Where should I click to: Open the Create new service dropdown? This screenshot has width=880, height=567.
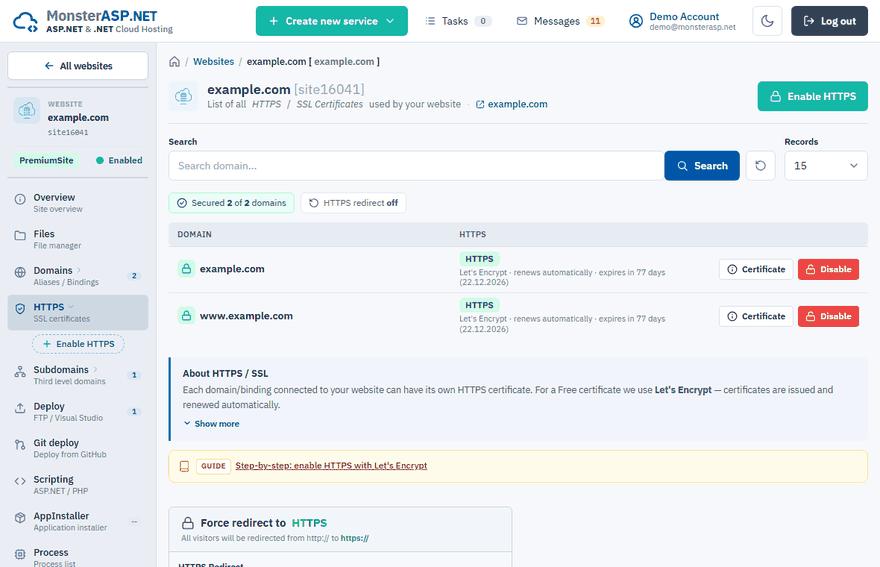tap(332, 21)
